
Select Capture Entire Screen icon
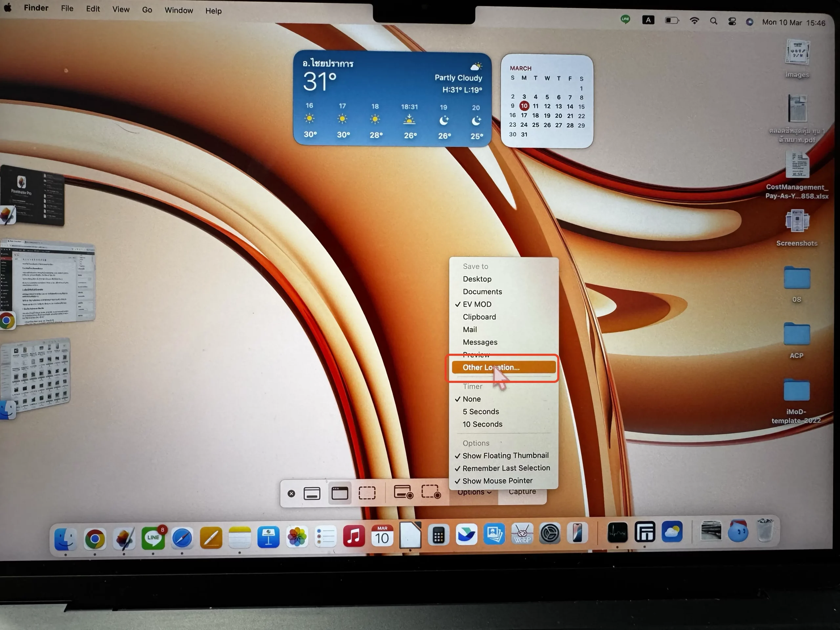[x=312, y=494]
